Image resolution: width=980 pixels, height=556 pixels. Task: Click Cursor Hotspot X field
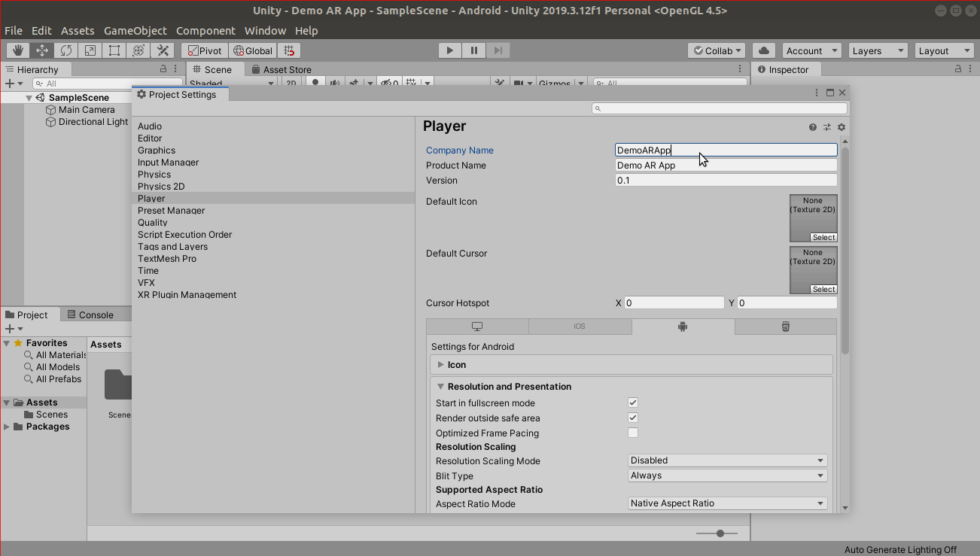[x=674, y=303]
